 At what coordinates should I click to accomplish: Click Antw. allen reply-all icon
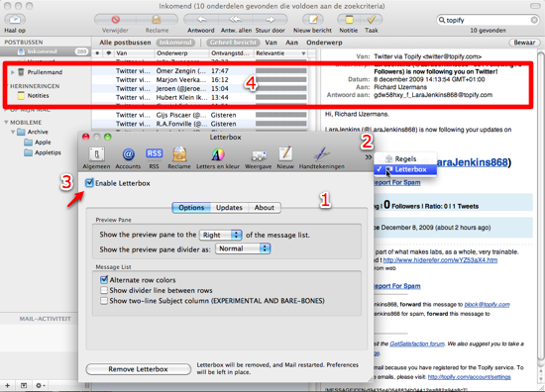[x=236, y=20]
